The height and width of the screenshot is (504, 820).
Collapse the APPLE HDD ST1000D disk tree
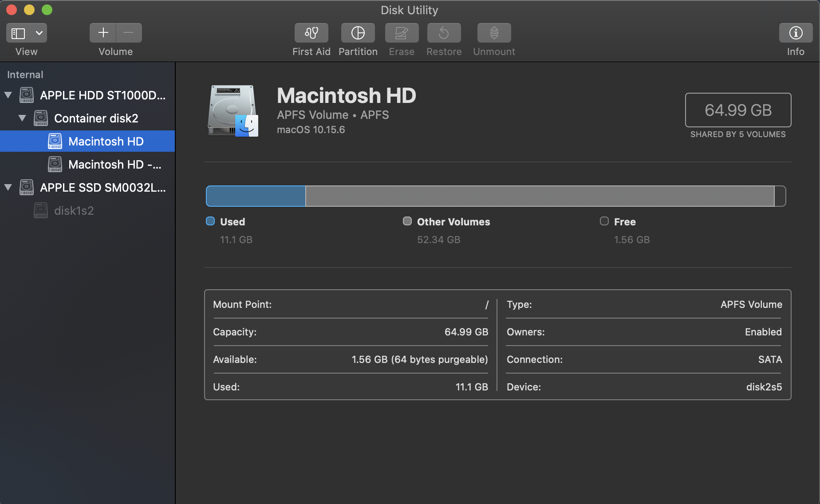click(x=8, y=95)
